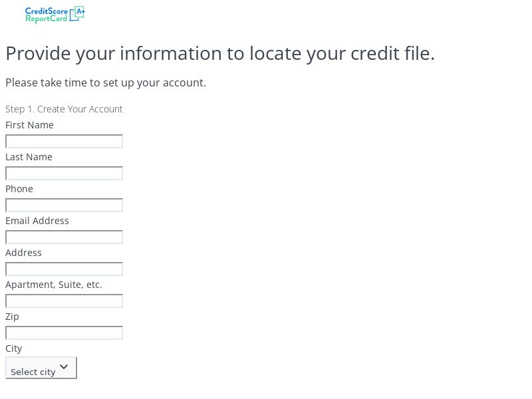Click inside the First Name input field
The height and width of the screenshot is (399, 532).
[64, 141]
